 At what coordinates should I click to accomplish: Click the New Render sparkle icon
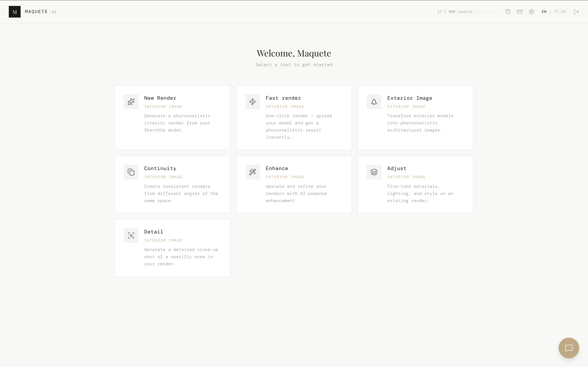click(x=131, y=102)
